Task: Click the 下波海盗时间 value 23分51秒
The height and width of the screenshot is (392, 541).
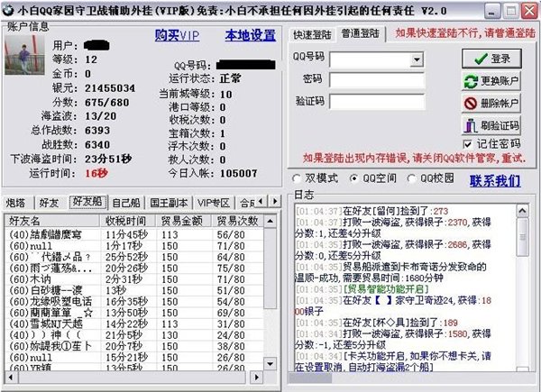Action: point(108,159)
